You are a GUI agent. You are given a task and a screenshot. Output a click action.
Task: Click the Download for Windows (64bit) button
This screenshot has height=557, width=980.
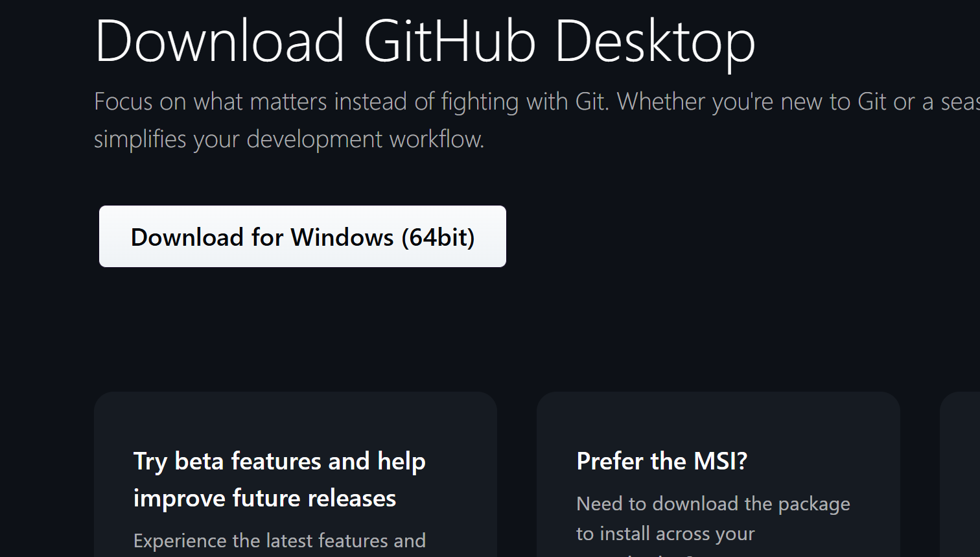302,236
